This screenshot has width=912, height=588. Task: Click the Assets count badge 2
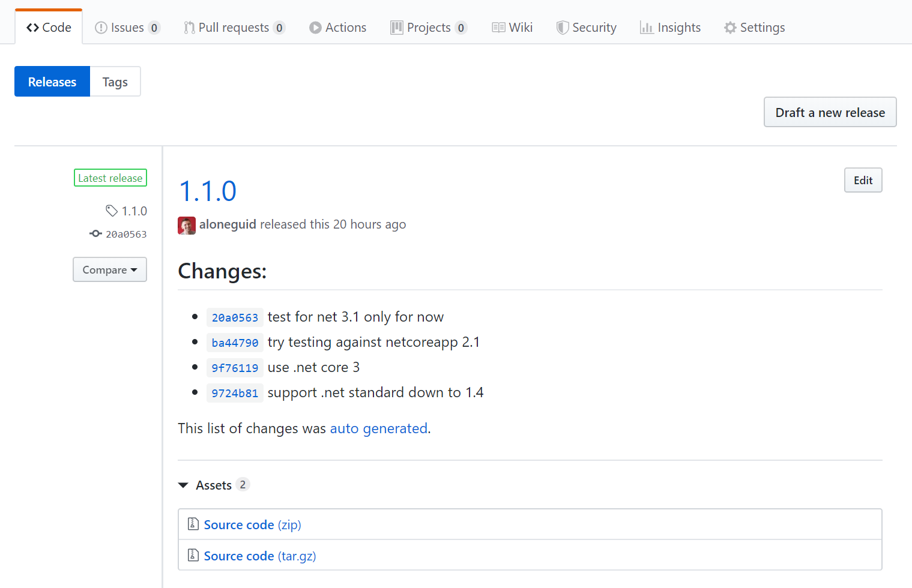tap(243, 484)
